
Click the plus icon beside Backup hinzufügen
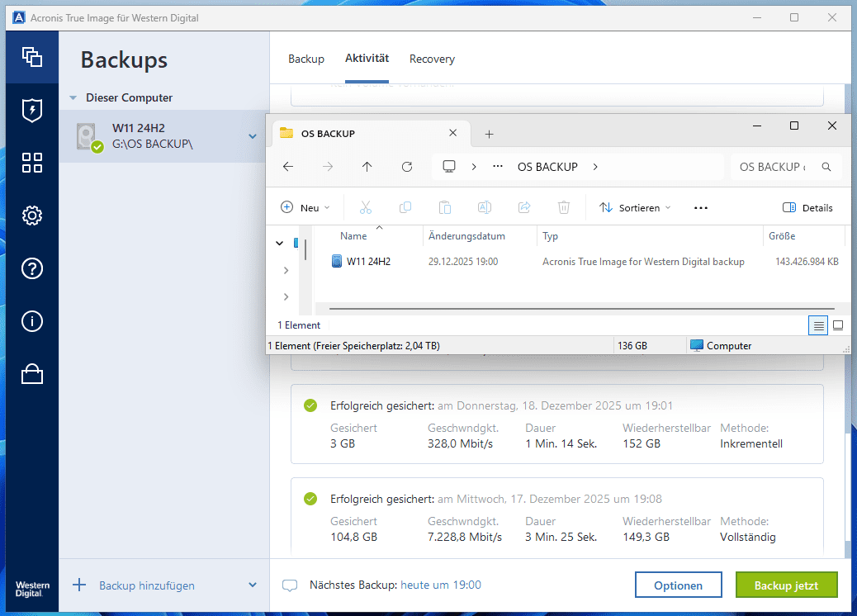[79, 585]
